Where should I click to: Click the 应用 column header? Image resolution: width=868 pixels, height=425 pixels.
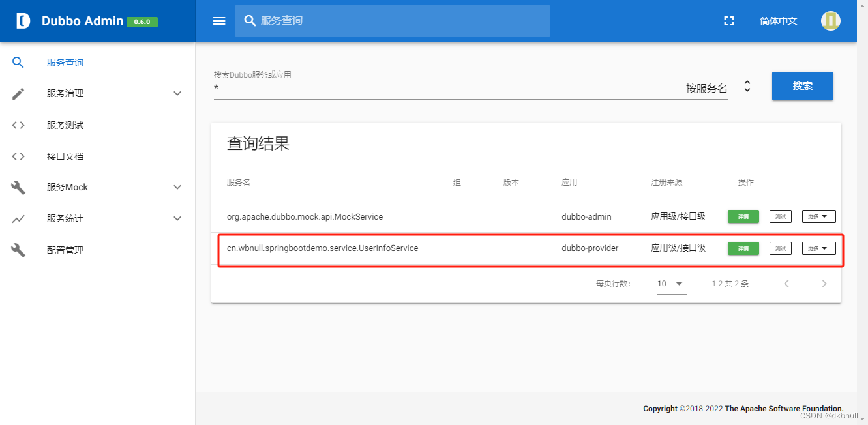pos(569,183)
